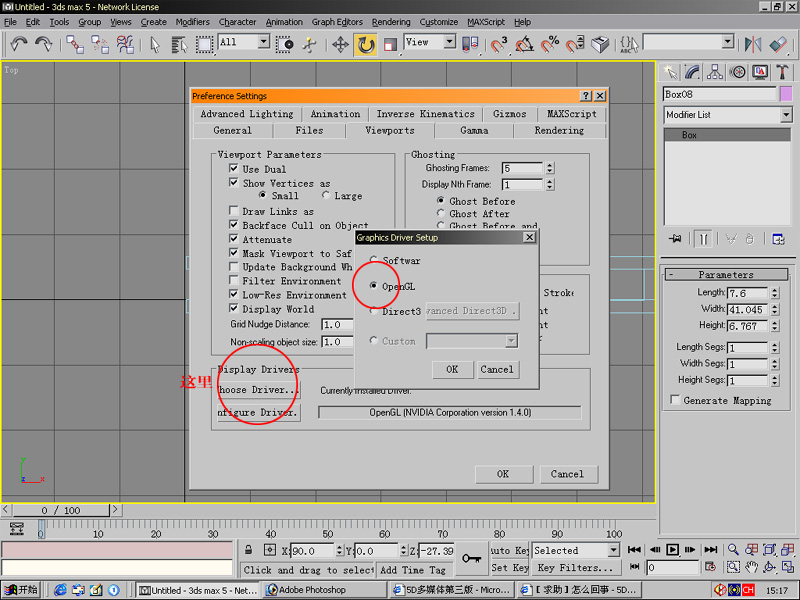Open the Graph Editors menu
Screen dimensions: 800x600
click(337, 22)
